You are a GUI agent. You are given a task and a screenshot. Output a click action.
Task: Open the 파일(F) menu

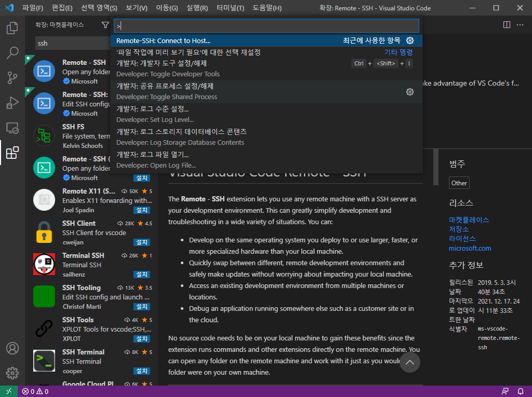tap(33, 8)
